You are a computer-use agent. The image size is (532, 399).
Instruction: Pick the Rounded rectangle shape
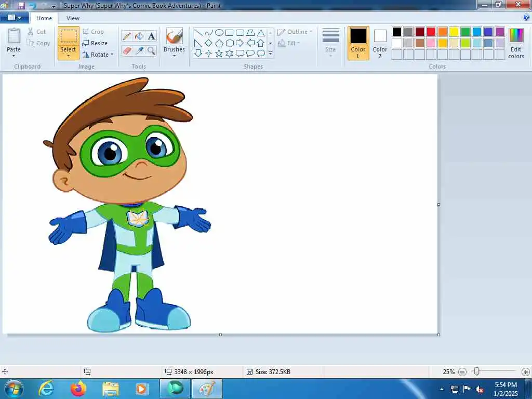(240, 33)
